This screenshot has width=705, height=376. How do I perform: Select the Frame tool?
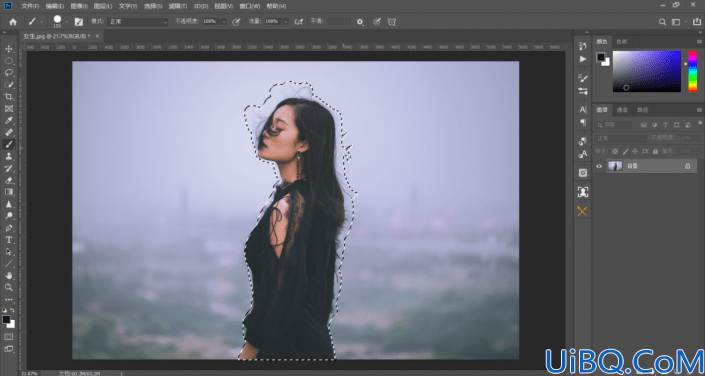coord(9,108)
